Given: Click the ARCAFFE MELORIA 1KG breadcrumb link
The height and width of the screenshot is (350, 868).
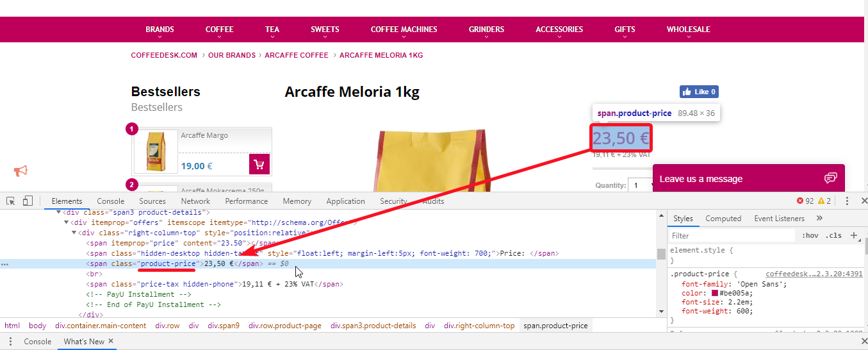Looking at the screenshot, I should point(381,55).
